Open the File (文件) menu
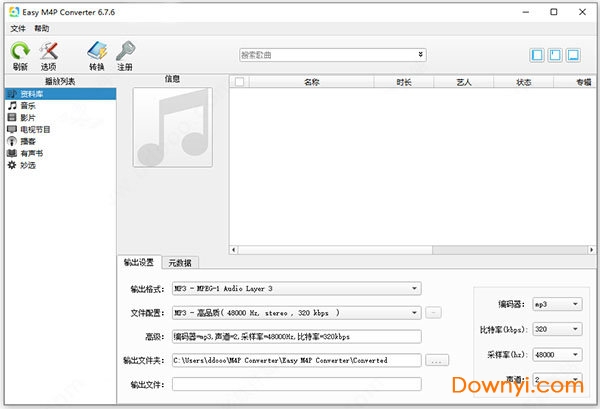The width and height of the screenshot is (600, 409). pyautogui.click(x=18, y=28)
